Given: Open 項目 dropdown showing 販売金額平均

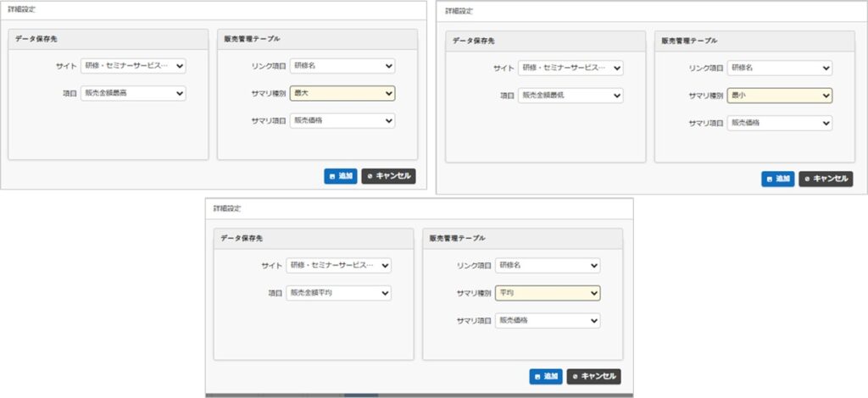Looking at the screenshot, I should tap(338, 293).
